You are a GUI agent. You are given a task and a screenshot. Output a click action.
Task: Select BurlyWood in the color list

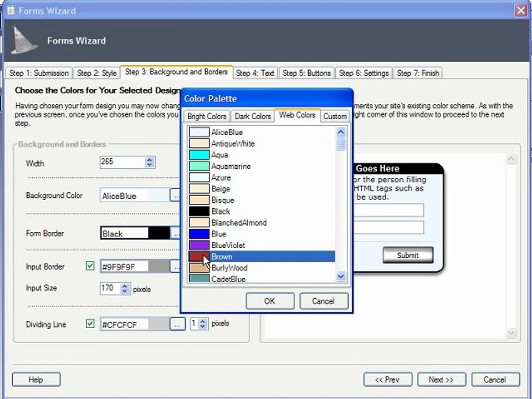point(261,268)
